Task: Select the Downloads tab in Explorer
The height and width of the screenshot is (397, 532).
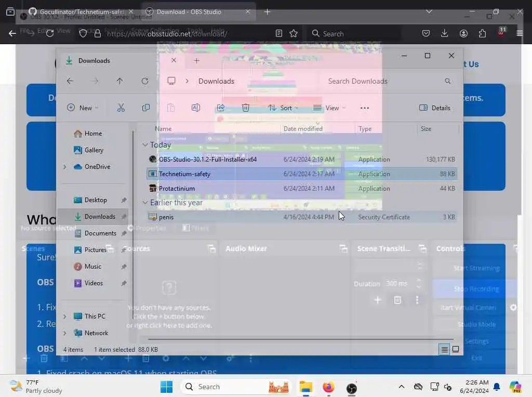Action: pyautogui.click(x=120, y=61)
